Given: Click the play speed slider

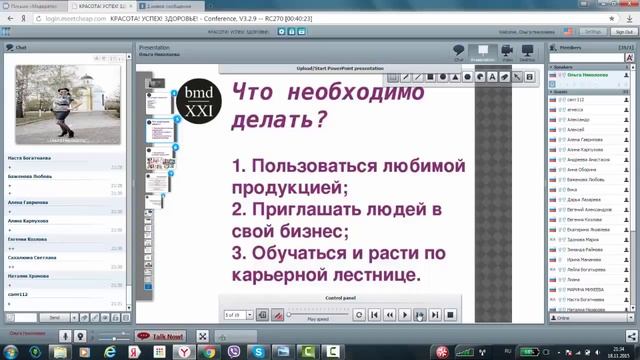Looking at the screenshot, I should [x=317, y=314].
